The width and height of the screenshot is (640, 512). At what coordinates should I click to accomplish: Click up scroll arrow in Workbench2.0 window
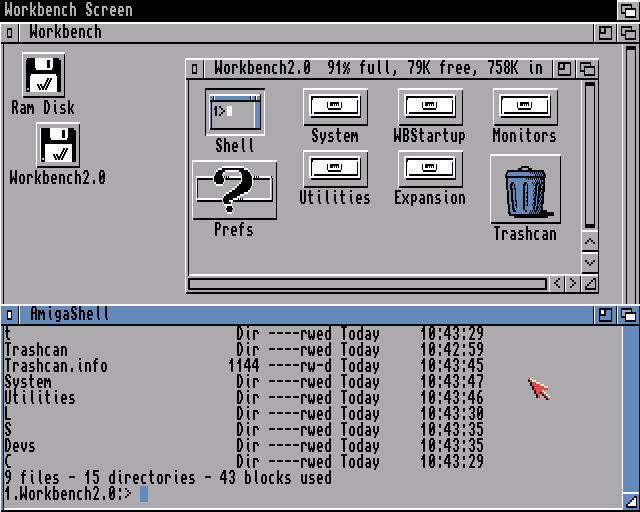tap(589, 242)
